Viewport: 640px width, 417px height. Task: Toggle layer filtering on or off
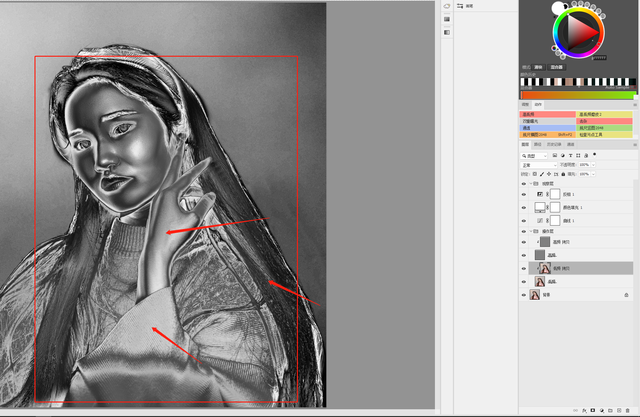click(595, 155)
